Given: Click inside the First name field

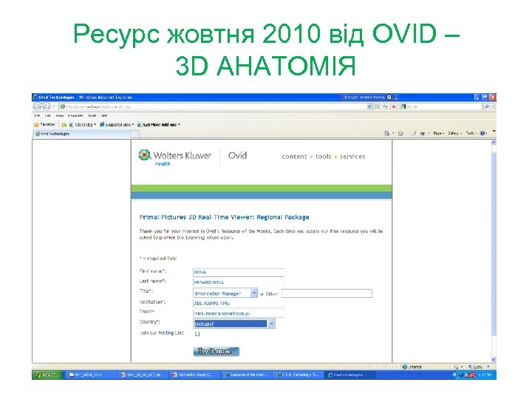Looking at the screenshot, I should [x=238, y=272].
